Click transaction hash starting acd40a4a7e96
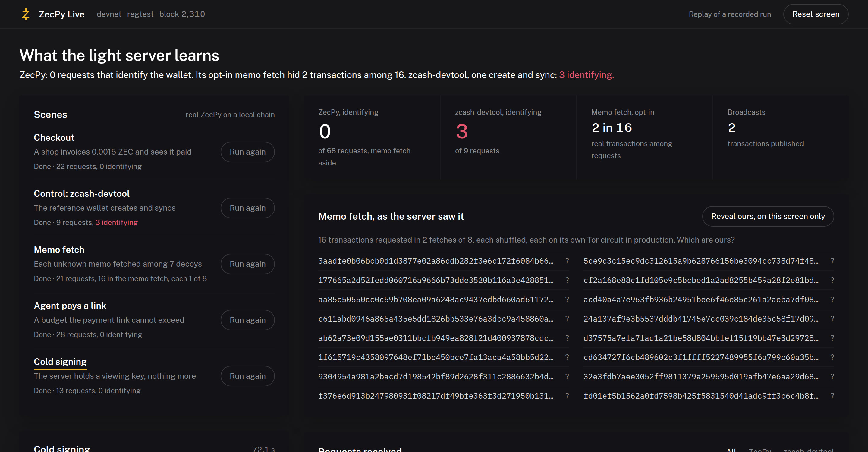The height and width of the screenshot is (452, 868). [701, 299]
